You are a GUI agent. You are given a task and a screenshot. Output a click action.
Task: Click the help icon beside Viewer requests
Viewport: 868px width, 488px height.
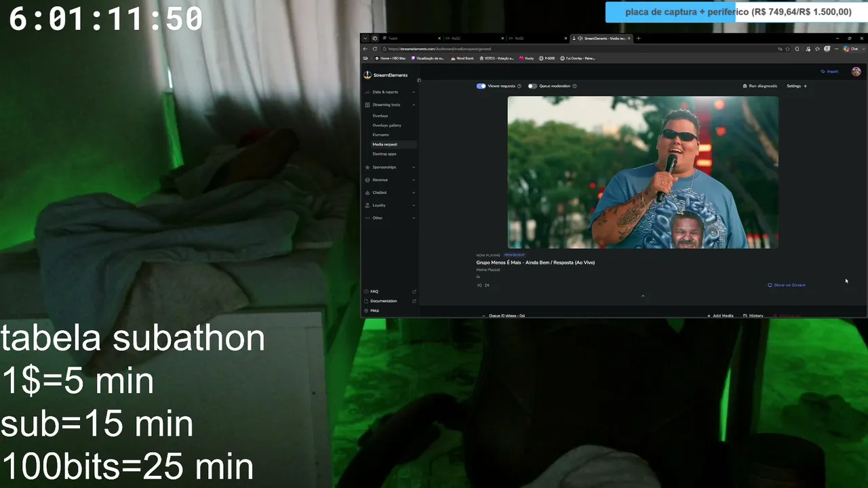pyautogui.click(x=519, y=86)
